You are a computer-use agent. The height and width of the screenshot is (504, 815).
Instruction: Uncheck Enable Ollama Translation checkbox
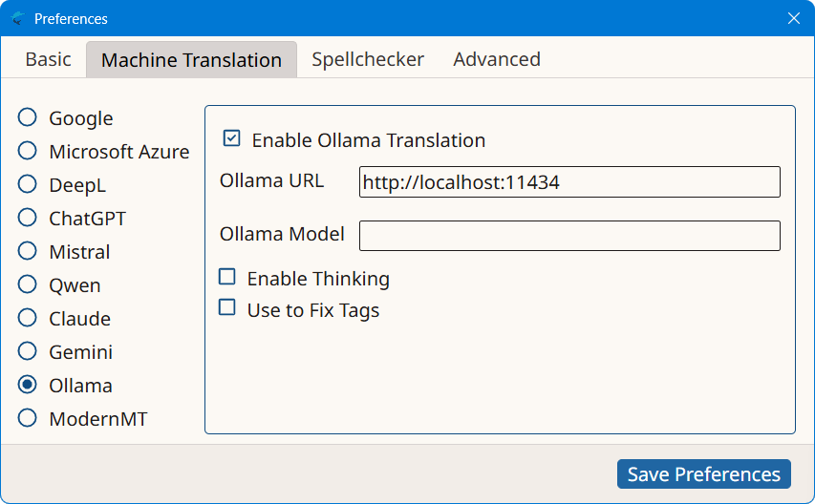(x=231, y=138)
